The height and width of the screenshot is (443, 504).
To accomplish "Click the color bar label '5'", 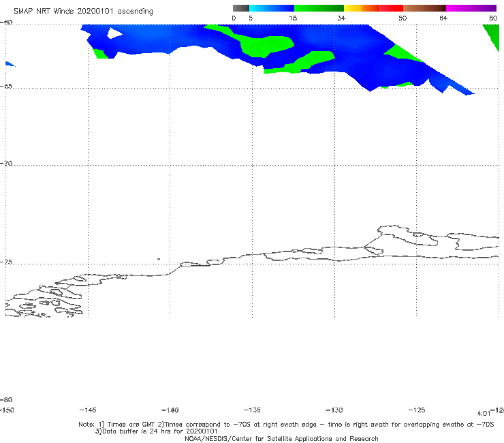I will pyautogui.click(x=251, y=18).
